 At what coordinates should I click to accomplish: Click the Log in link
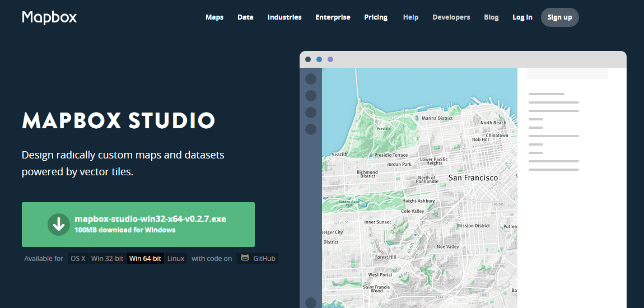coord(522,17)
